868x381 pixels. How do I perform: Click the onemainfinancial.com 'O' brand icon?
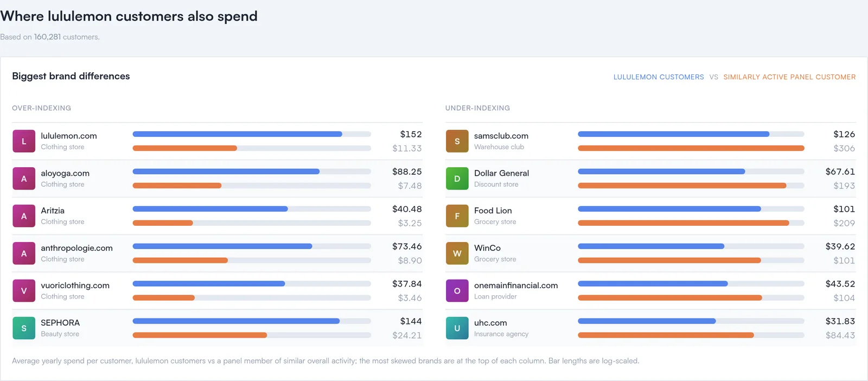click(457, 291)
